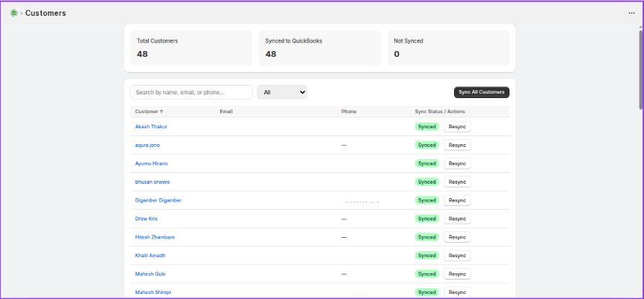The height and width of the screenshot is (299, 644).
Task: Click the green app logo icon
Action: pos(14,13)
